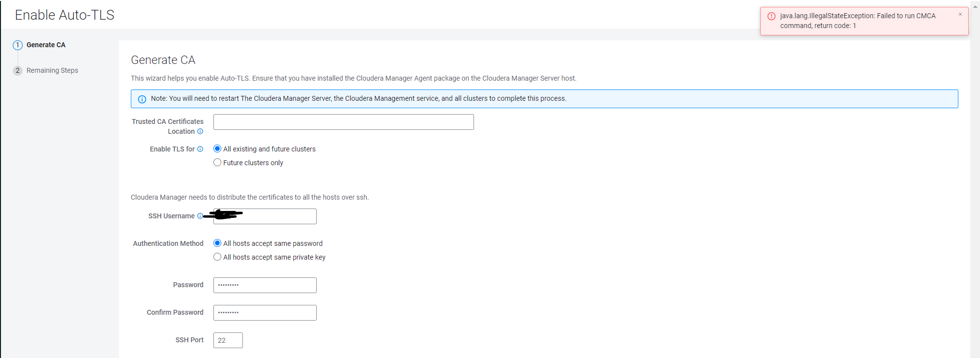Choose All hosts accept same password

(217, 243)
